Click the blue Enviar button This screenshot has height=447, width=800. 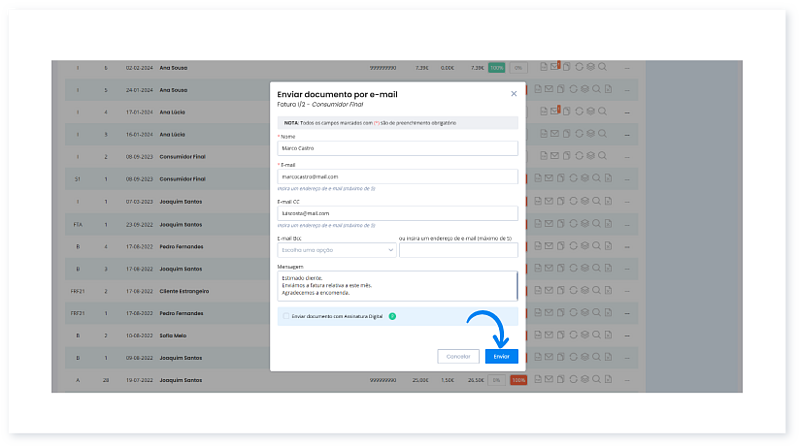[x=501, y=356]
